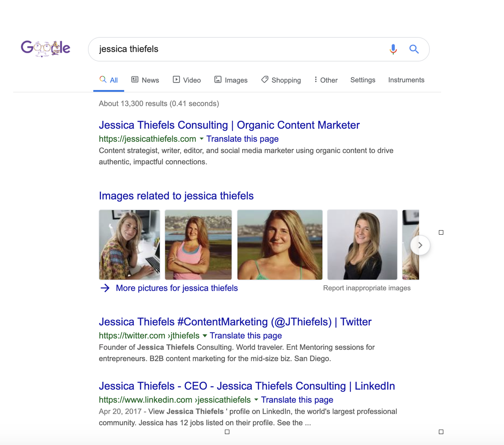Open first image thumbnail with woman at laptop

(129, 245)
